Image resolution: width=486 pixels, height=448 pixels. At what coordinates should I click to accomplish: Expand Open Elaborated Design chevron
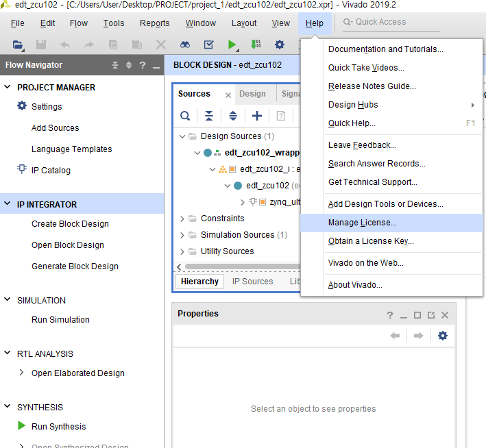[21, 373]
